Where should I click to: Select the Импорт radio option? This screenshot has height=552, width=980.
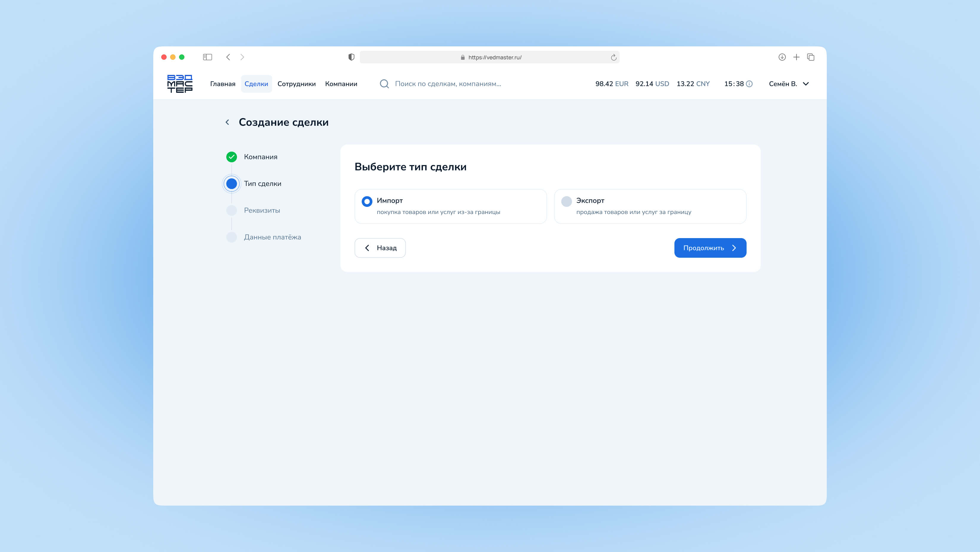click(x=367, y=201)
